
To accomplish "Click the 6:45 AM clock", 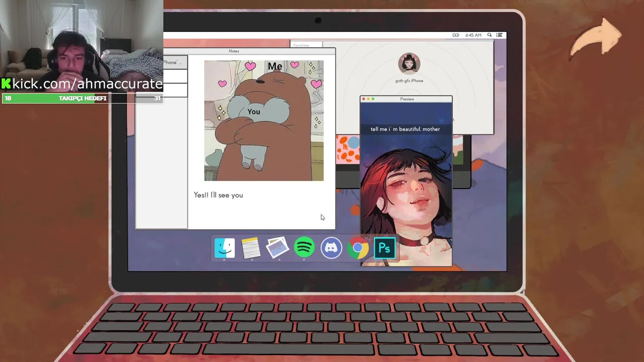I will 473,35.
